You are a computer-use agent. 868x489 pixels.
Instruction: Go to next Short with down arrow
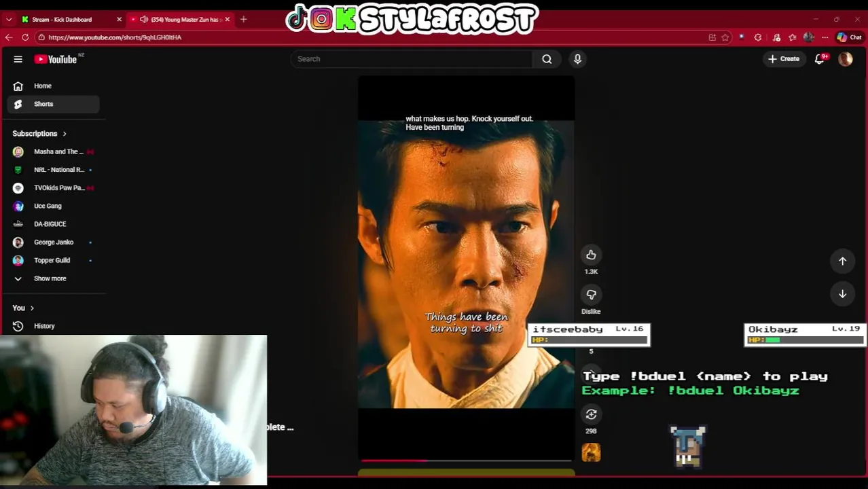842,293
